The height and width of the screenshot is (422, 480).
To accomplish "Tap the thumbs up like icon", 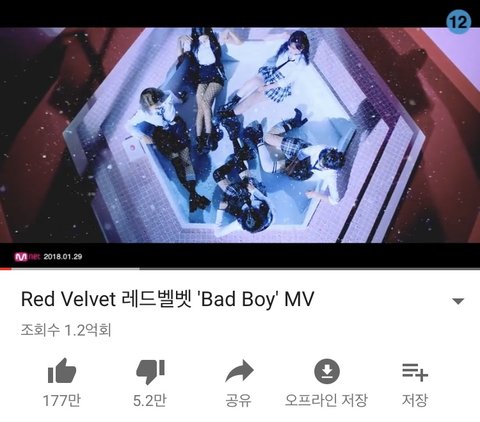I will coord(62,371).
